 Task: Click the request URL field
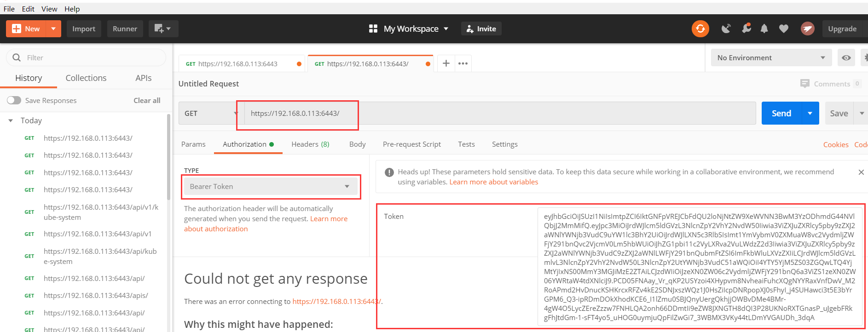click(499, 113)
